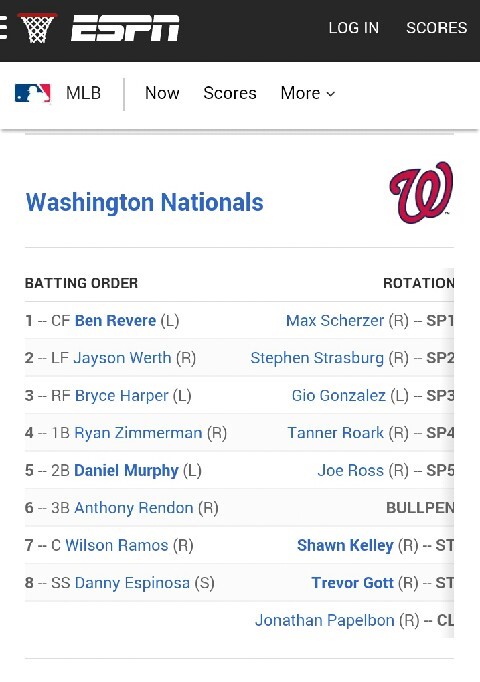Tap the basketball hoop logo icon
Image resolution: width=480 pixels, height=682 pixels.
pos(37,28)
